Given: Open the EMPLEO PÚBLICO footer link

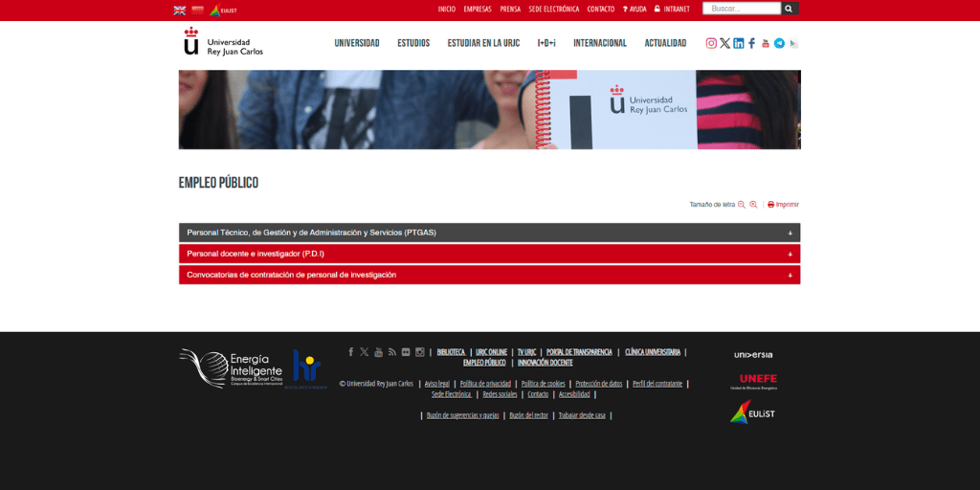Looking at the screenshot, I should coord(484,363).
